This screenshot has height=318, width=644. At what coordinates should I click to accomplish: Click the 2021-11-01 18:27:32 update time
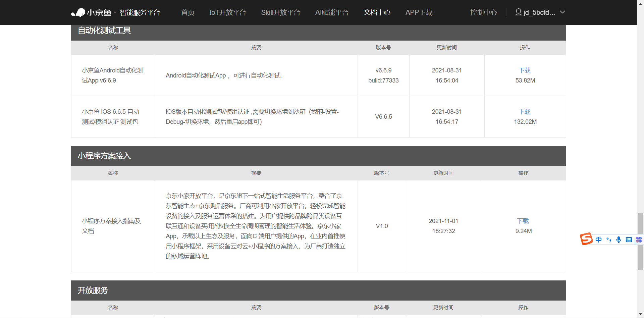443,226
